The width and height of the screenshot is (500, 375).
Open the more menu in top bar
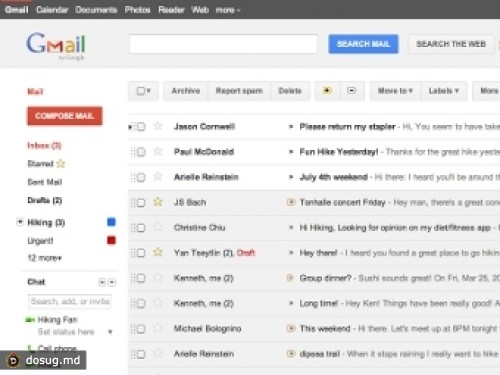[x=228, y=10]
